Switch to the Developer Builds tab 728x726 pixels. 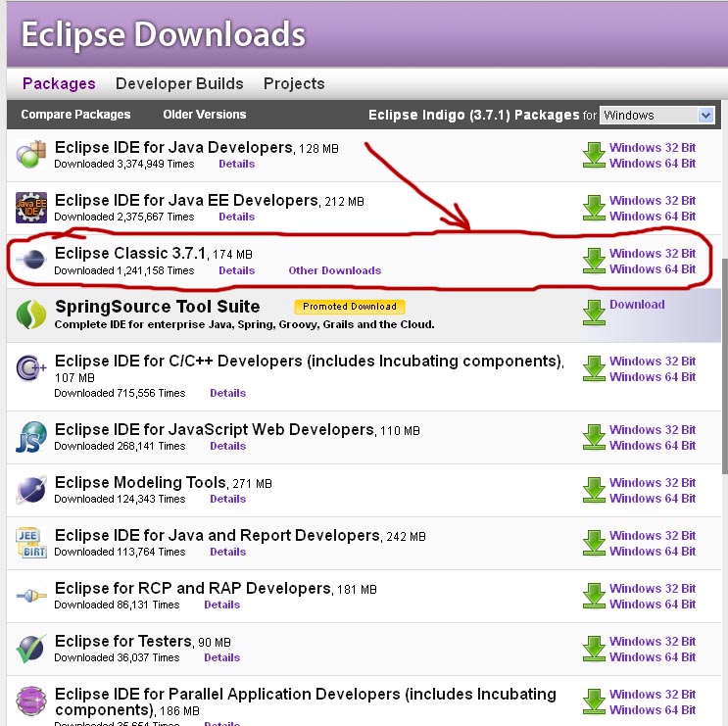pyautogui.click(x=179, y=83)
